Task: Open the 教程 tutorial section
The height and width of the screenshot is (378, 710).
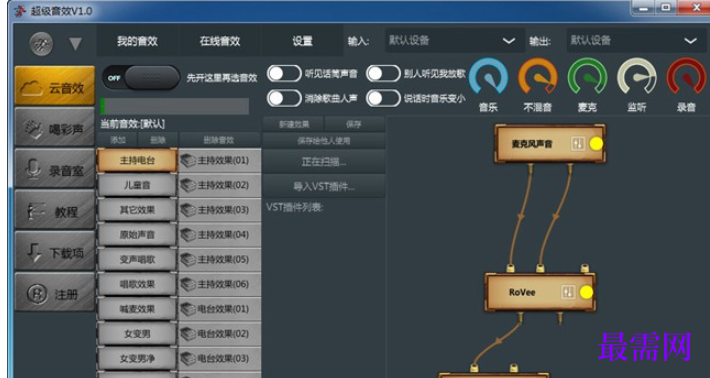Action: click(55, 211)
